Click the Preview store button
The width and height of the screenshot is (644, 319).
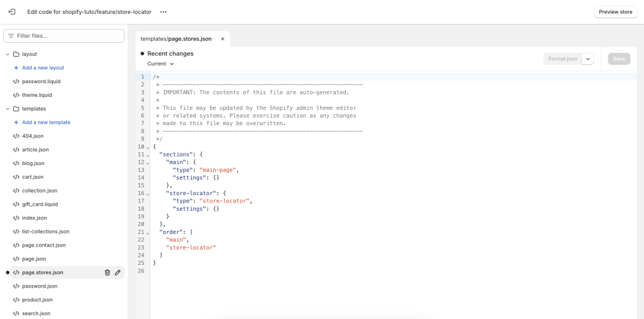(x=614, y=12)
